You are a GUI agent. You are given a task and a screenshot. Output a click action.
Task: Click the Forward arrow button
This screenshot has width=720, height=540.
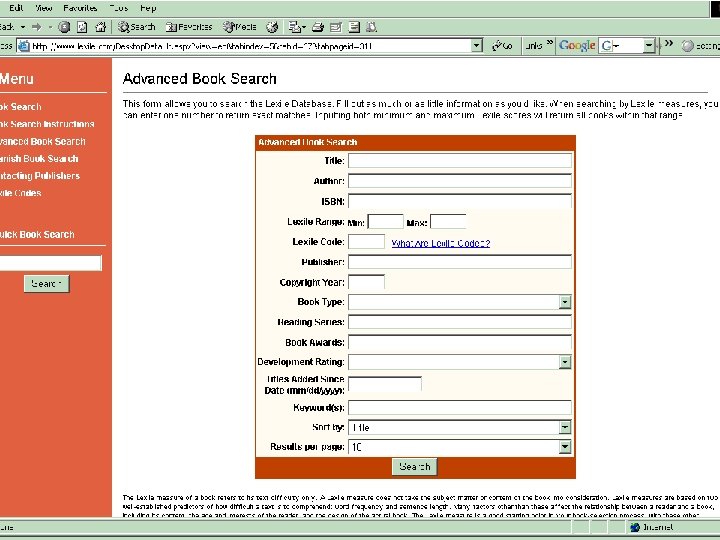click(37, 28)
